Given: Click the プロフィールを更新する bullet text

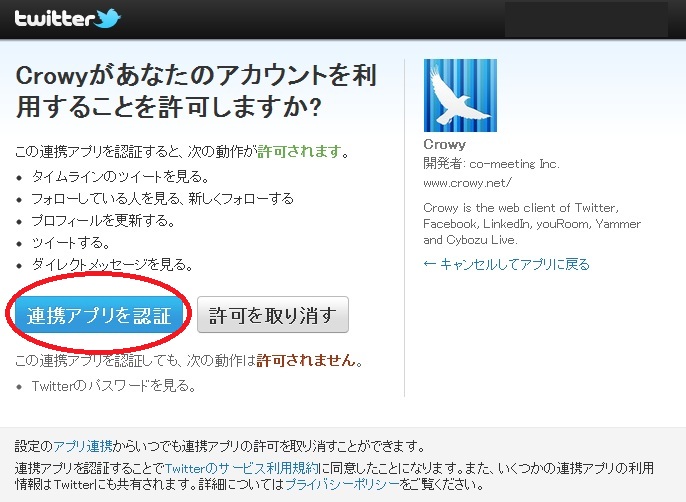Looking at the screenshot, I should point(103,220).
